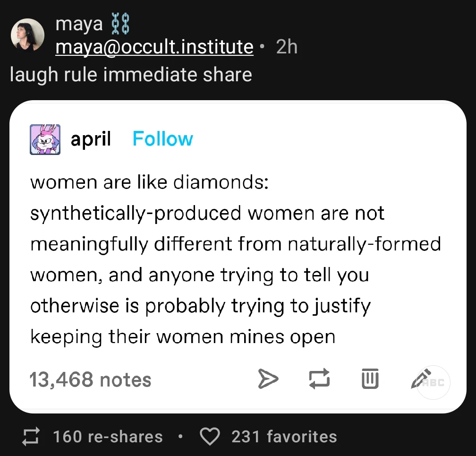Open maya's profile picture
Screen dimensions: 476x456
[27, 34]
